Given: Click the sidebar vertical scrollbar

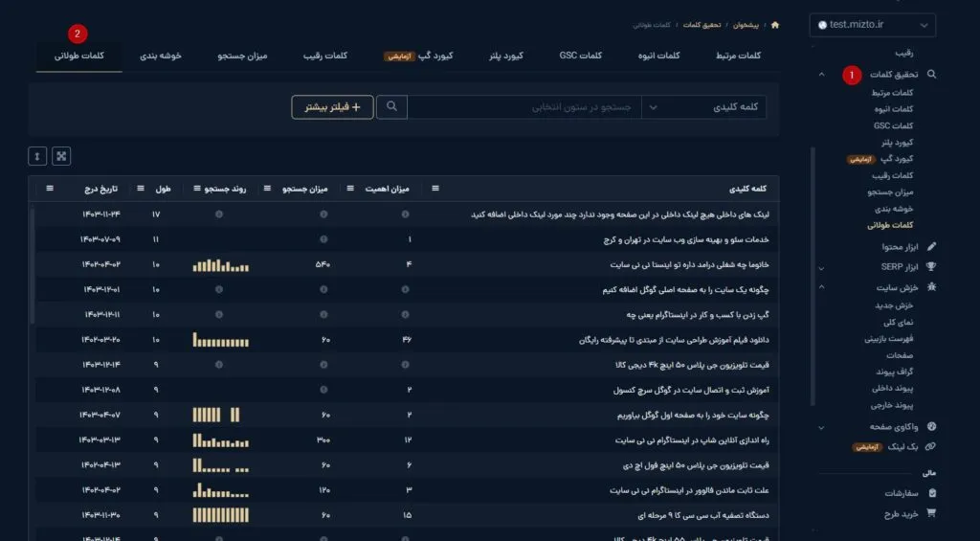Looking at the screenshot, I should (x=813, y=277).
